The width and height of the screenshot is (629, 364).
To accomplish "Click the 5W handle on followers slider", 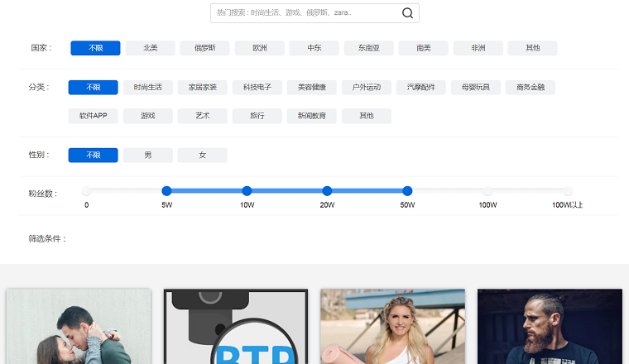I will tap(166, 191).
